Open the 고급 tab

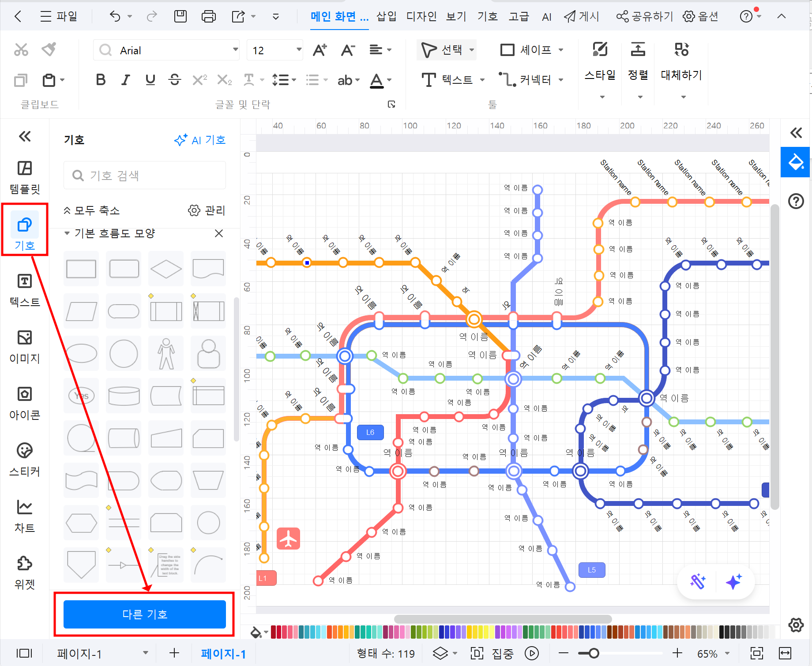click(x=519, y=17)
